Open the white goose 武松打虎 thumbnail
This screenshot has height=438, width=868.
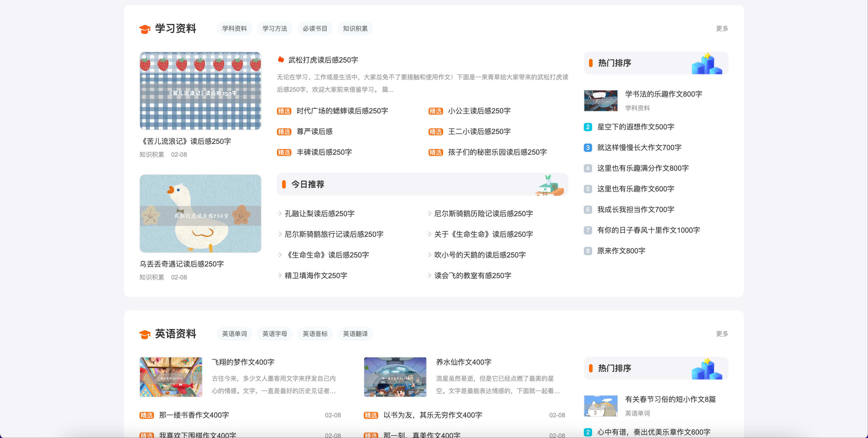click(200, 213)
